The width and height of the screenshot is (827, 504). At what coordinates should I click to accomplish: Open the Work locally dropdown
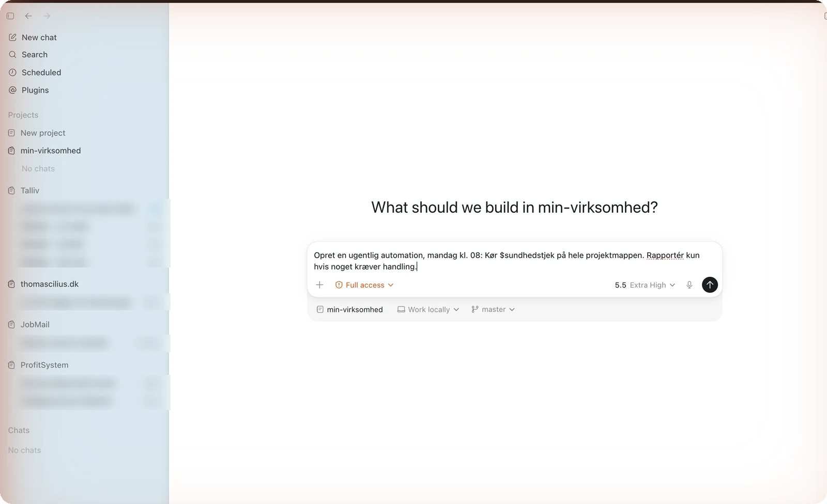point(428,309)
